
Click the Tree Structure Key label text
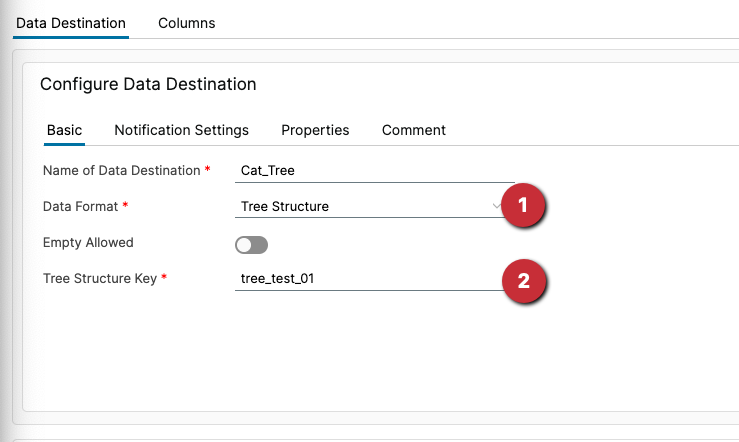coord(99,279)
